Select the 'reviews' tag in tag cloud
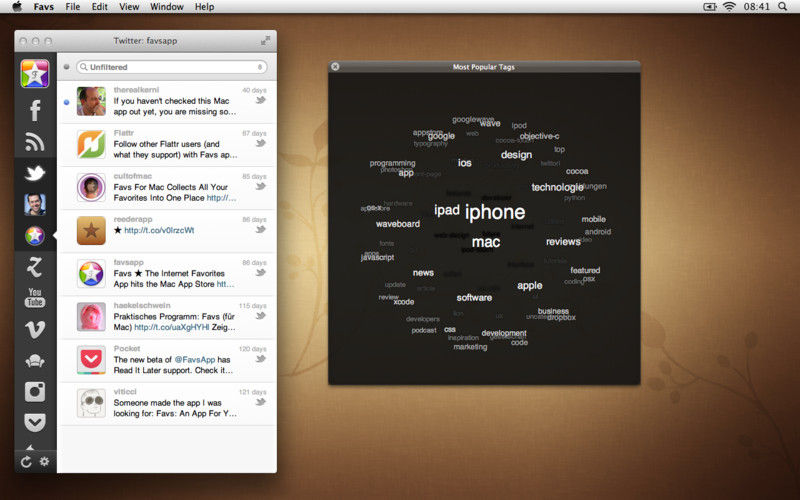This screenshot has height=500, width=800. [563, 242]
